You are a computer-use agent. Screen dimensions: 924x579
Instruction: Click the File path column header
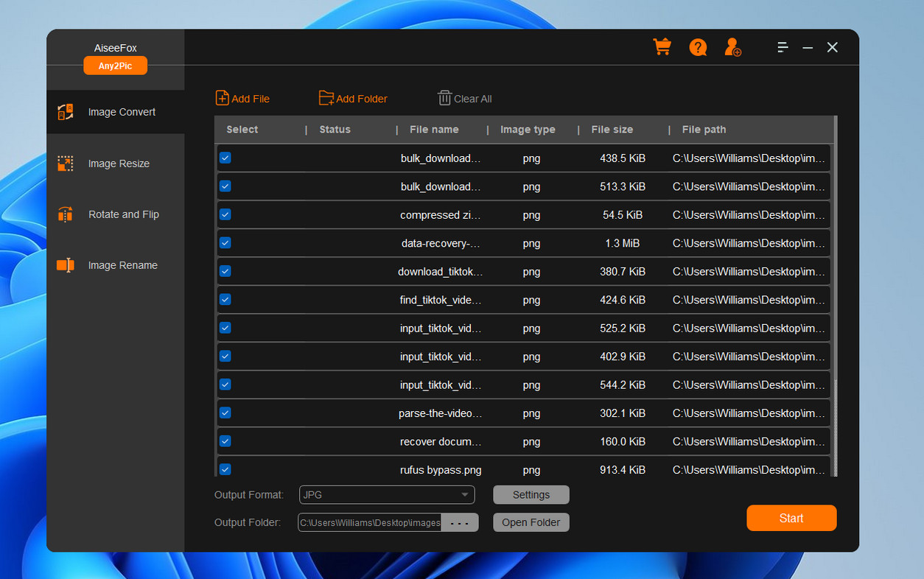(704, 130)
